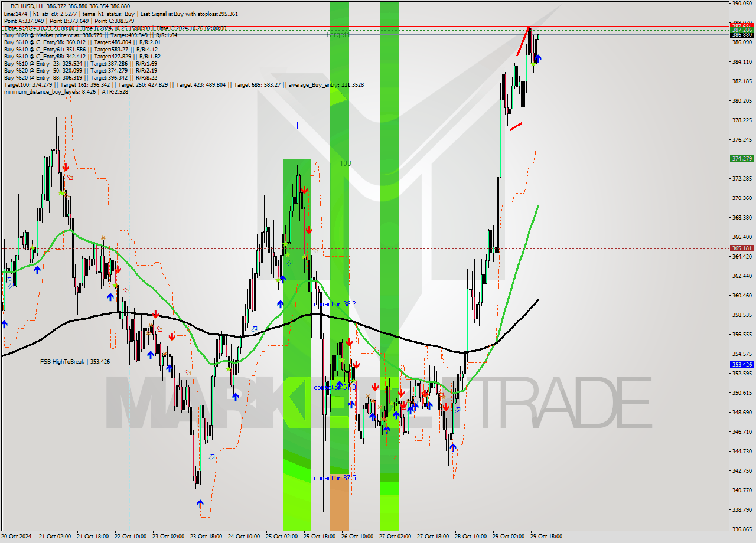
Task: Click the 'correction 61.8' label
Action: tap(335, 387)
